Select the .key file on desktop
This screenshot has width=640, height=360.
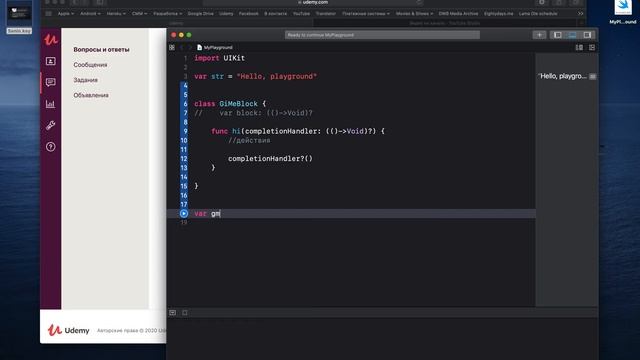(x=19, y=17)
